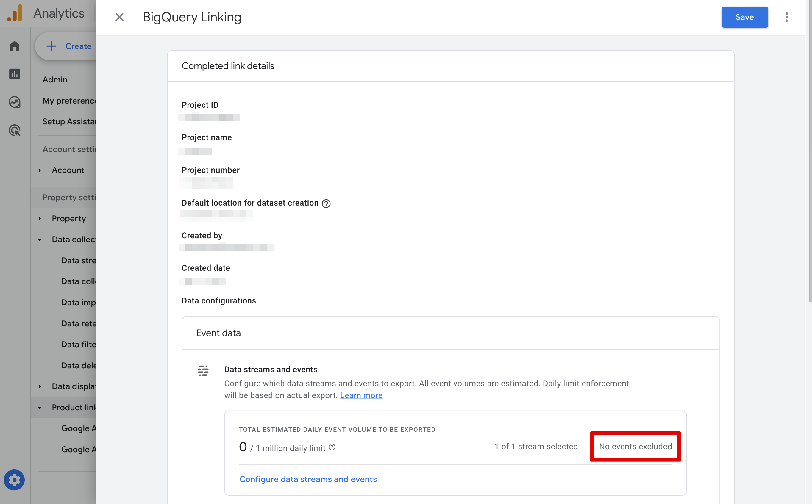
Task: Open the three-dot overflow menu
Action: tap(787, 17)
